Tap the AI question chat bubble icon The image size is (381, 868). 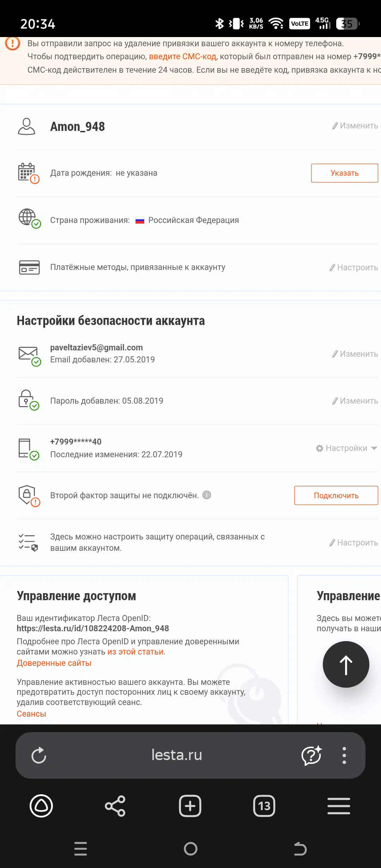point(312,755)
